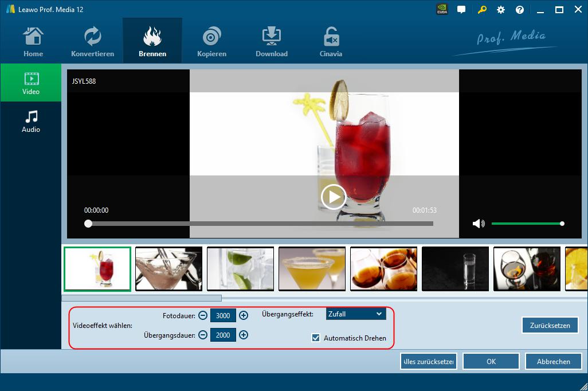Open the Cinavia tab
588x391 pixels.
coord(331,41)
